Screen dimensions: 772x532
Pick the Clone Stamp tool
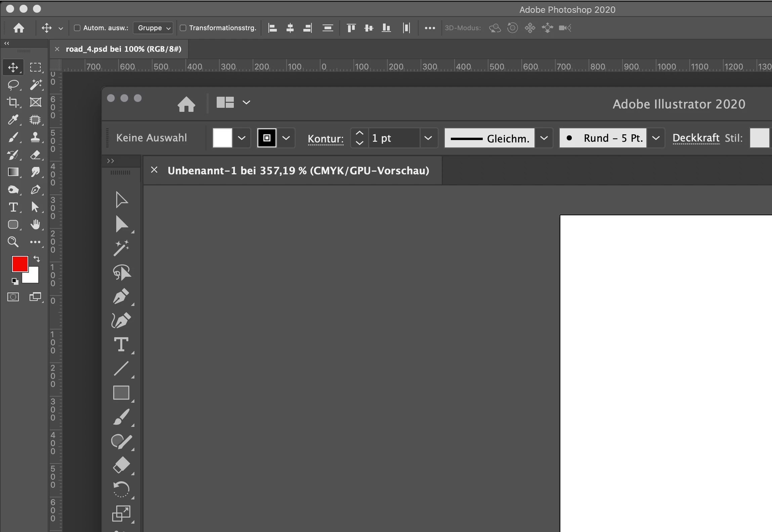(x=35, y=137)
